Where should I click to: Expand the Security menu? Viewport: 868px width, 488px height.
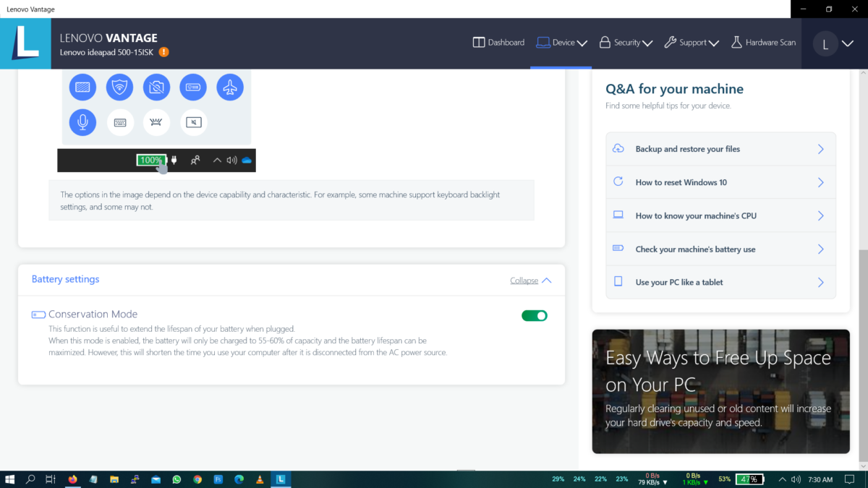(626, 43)
